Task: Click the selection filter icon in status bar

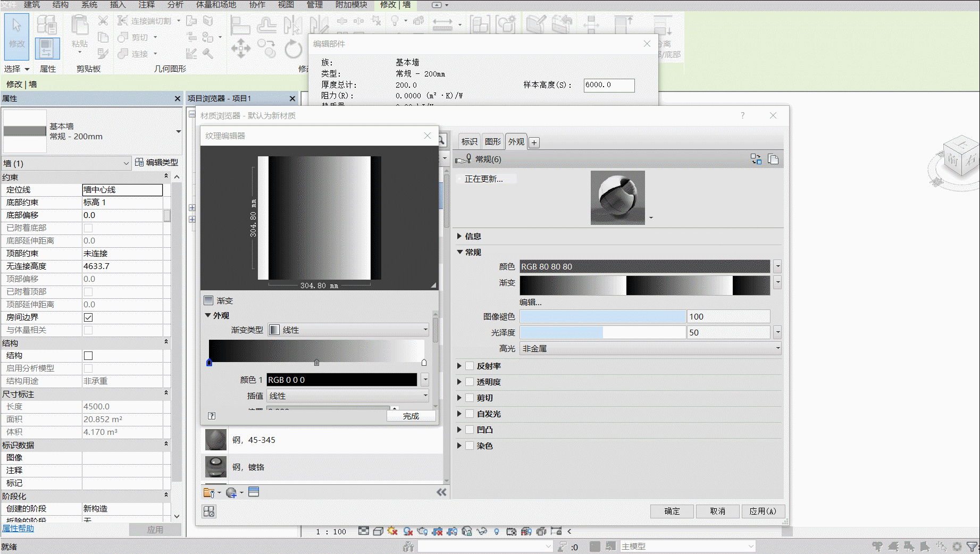Action: pos(971,546)
